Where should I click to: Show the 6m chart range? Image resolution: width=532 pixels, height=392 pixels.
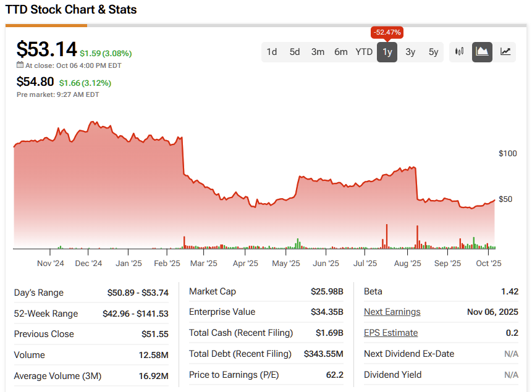point(341,52)
